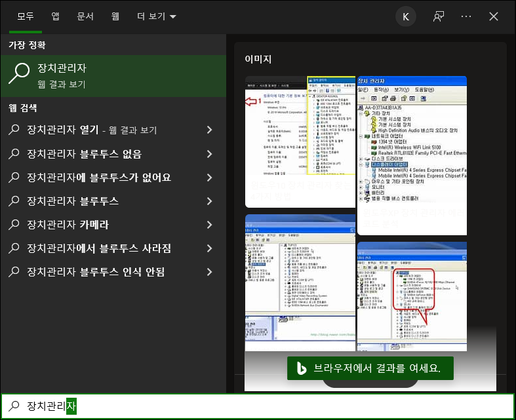Screen dimensions: 516x420
Task: Click search icon next to 장치관리자 카메라
Action: click(x=14, y=224)
